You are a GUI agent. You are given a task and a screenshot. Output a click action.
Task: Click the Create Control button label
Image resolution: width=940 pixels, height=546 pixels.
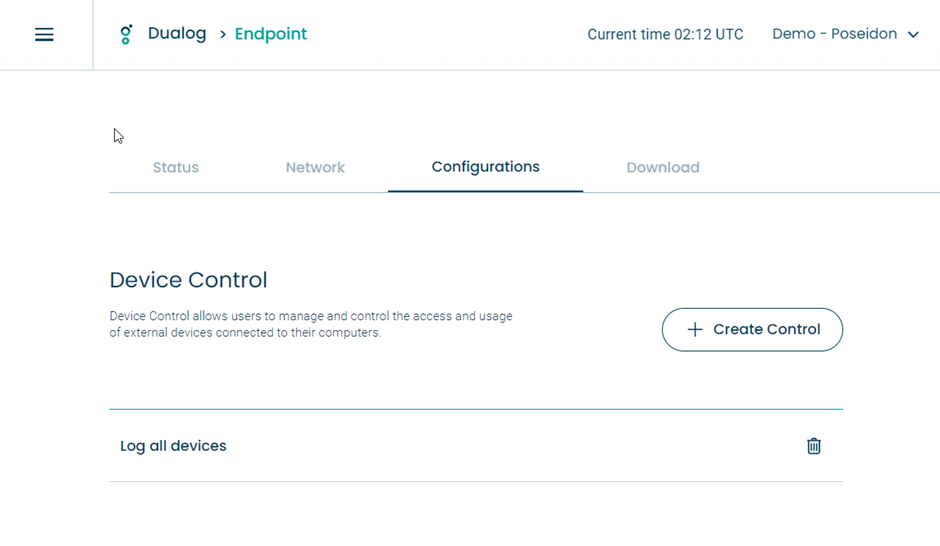tap(767, 329)
